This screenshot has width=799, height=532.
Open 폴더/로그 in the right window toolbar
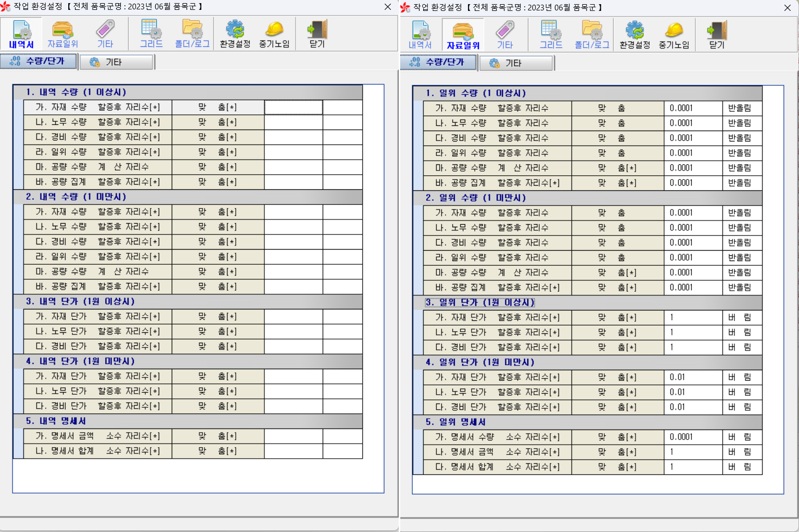(592, 35)
